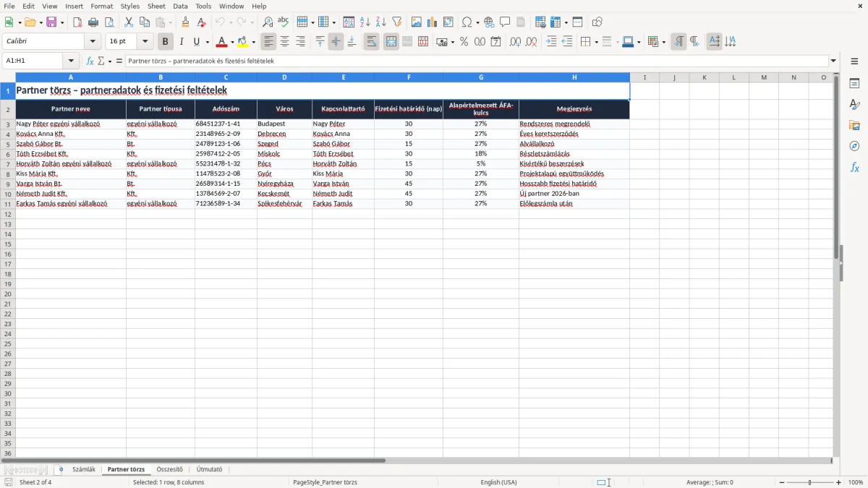
Task: Click the zoom out minus button
Action: point(781,482)
